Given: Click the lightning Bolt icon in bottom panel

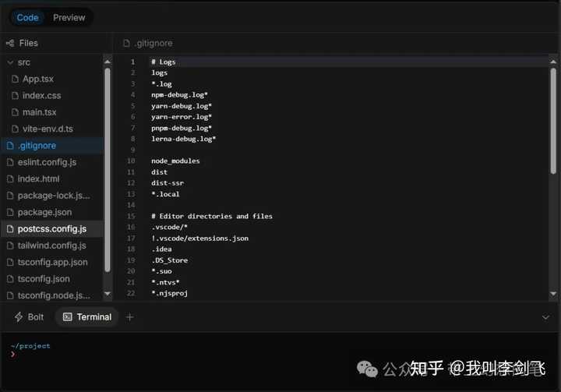Looking at the screenshot, I should click(x=19, y=317).
